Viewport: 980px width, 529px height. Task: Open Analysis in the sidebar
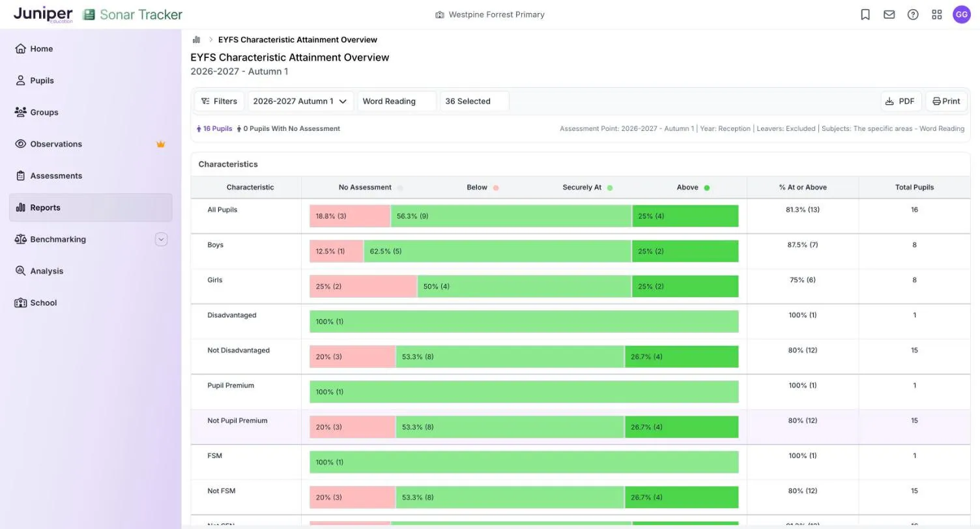91,271
